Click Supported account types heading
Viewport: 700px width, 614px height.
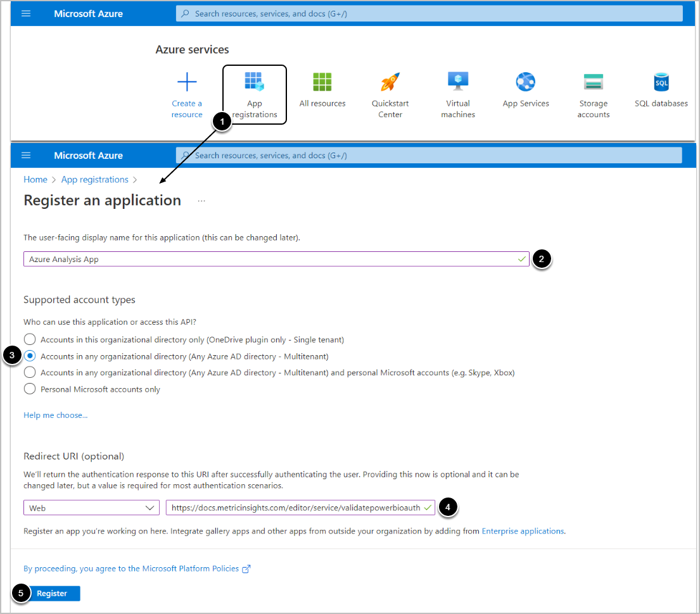pos(79,300)
